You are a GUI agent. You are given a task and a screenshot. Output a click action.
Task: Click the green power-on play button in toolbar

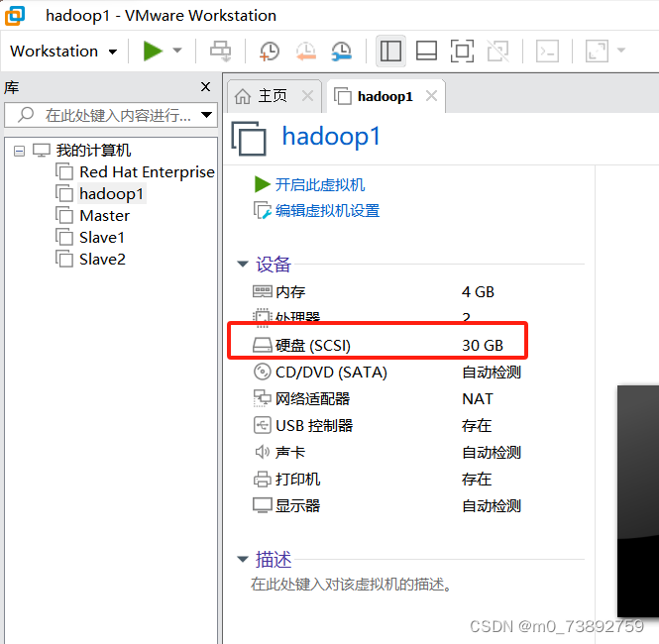click(x=153, y=52)
